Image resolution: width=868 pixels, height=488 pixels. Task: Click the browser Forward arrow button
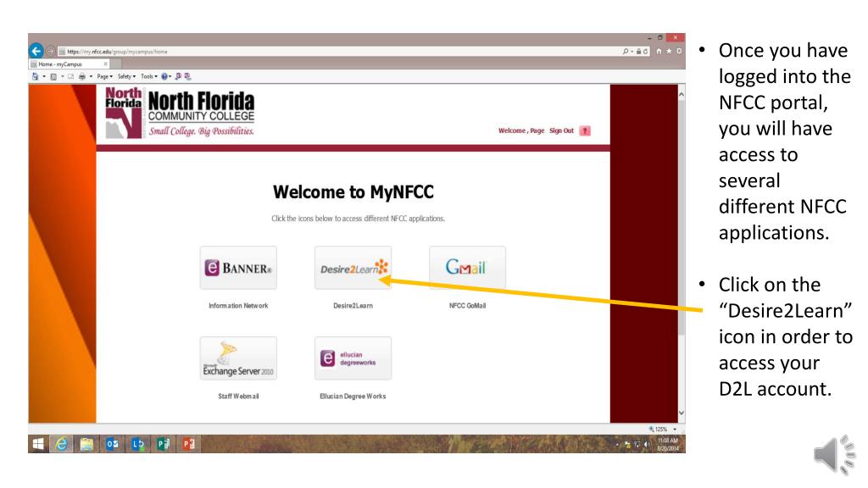pyautogui.click(x=50, y=51)
